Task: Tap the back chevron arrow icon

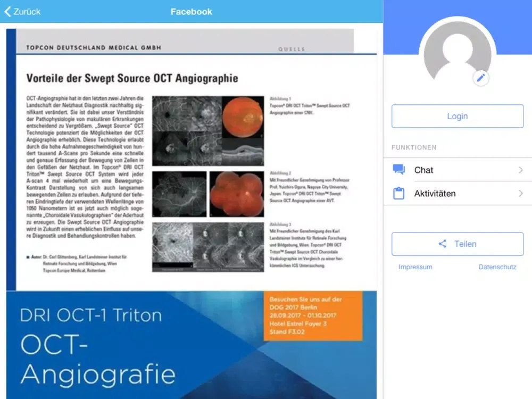Action: coord(7,12)
